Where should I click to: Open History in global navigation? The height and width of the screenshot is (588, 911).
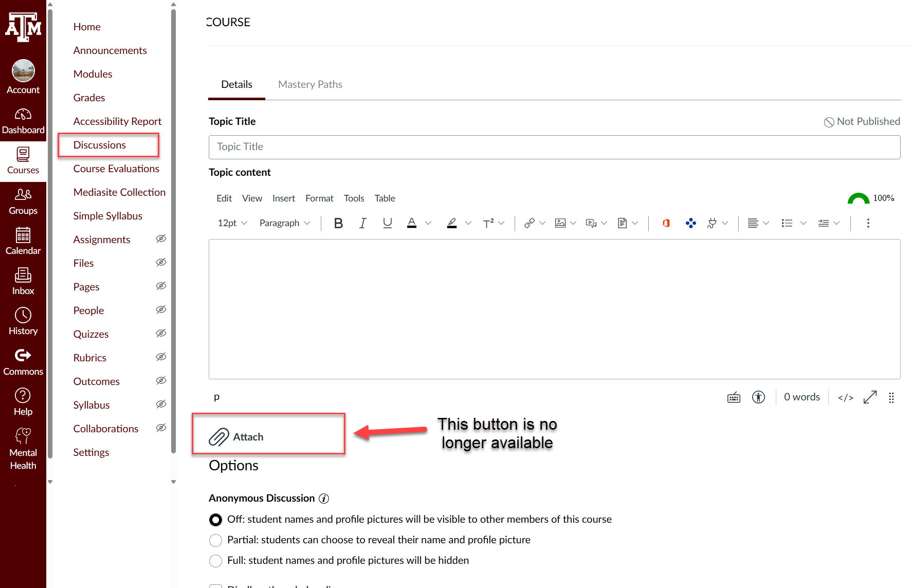click(x=23, y=322)
